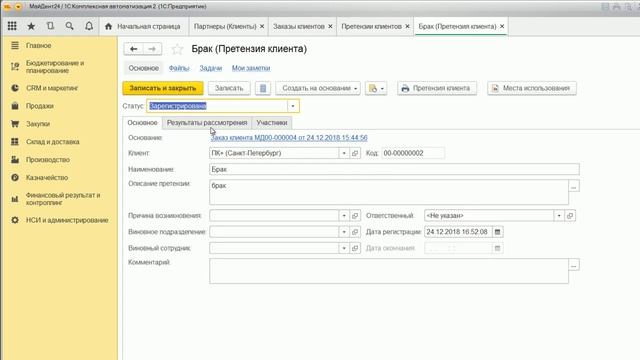Open Виновное подразделение linked record icon
Screen dimensions: 640x360
pyautogui.click(x=355, y=232)
